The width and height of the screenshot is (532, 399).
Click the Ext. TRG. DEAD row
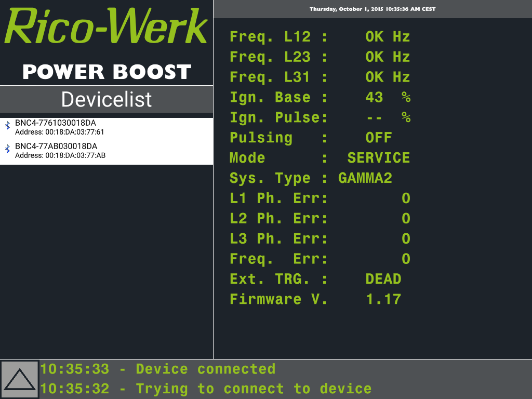click(315, 279)
